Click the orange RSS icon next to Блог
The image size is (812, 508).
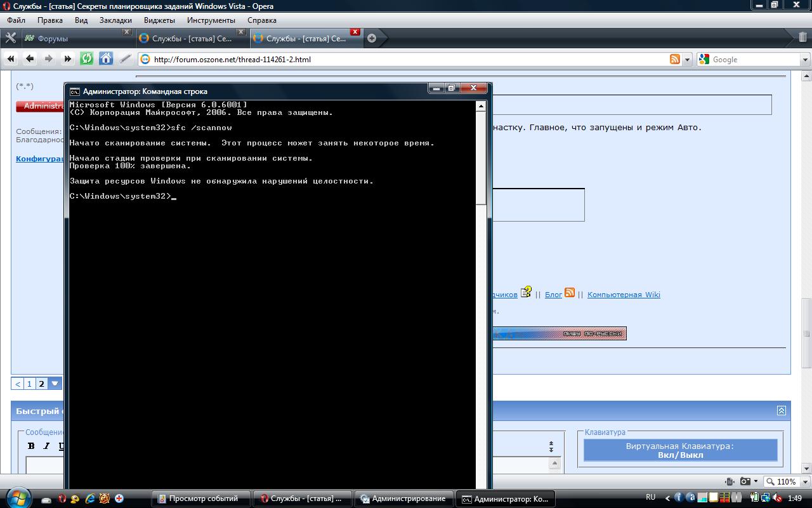click(570, 293)
